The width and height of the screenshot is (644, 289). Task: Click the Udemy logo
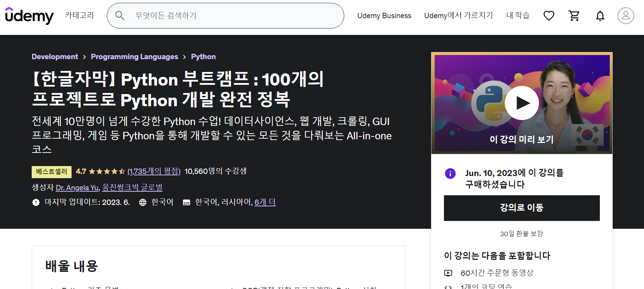pos(29,16)
